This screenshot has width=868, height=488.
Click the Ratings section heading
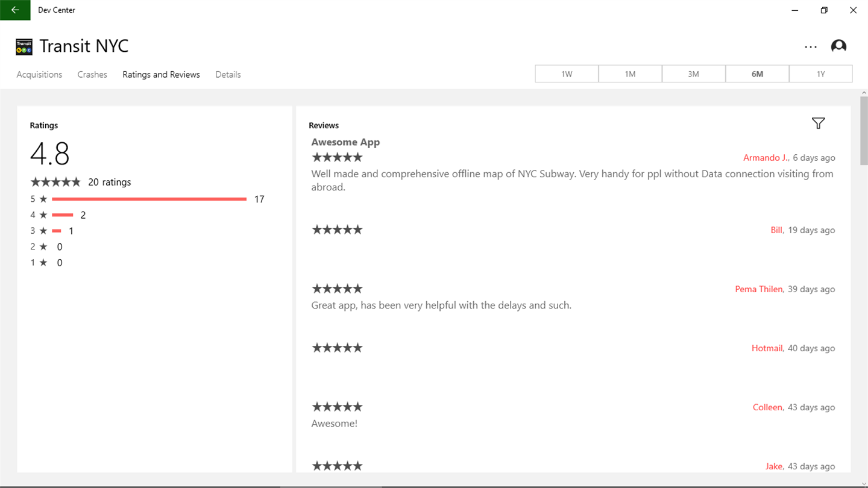click(44, 125)
